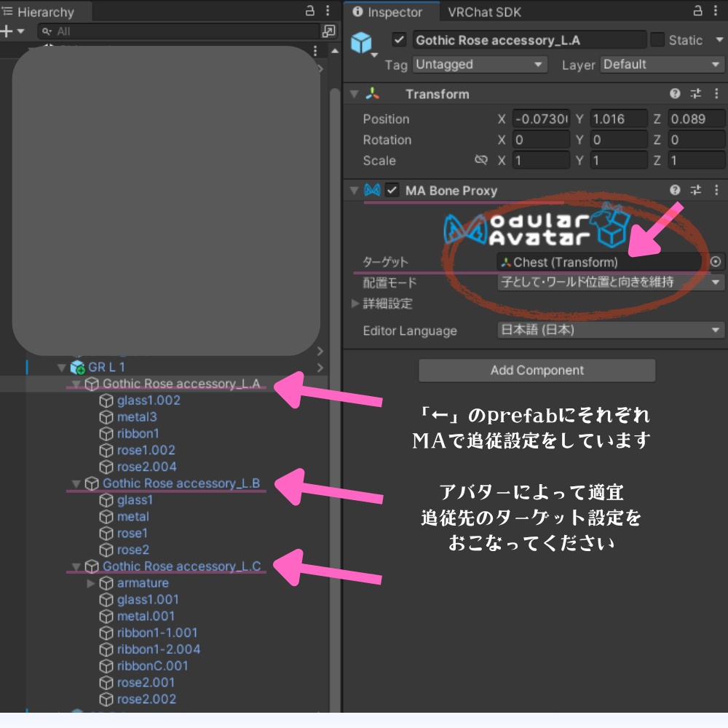The image size is (728, 728).
Task: Edit the Gothic Rose accessory_L.A name field
Action: [x=529, y=40]
